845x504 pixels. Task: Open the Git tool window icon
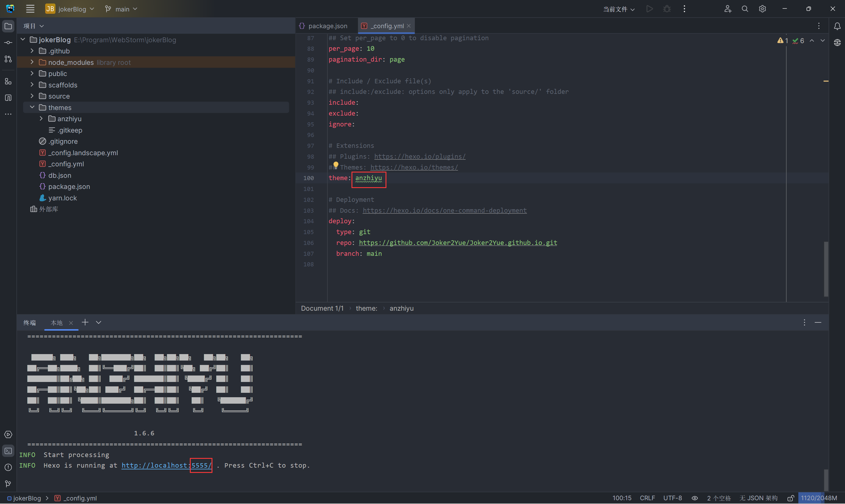pos(8,484)
